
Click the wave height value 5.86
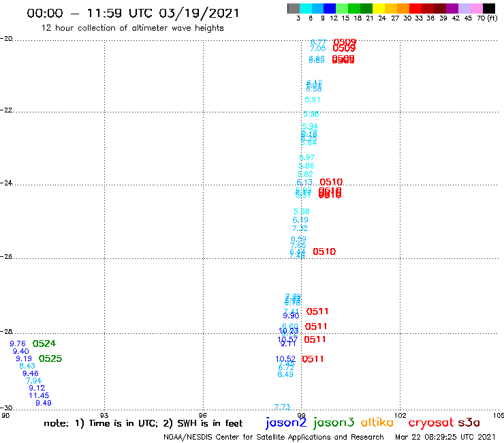click(x=306, y=166)
